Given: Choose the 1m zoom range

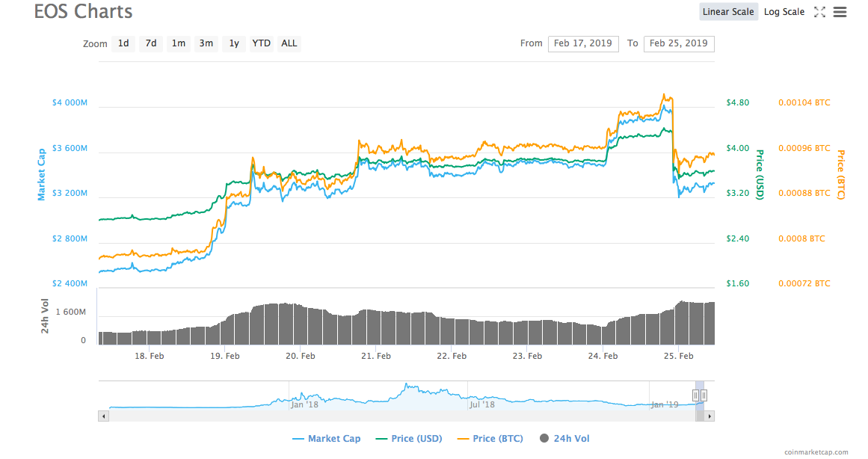Looking at the screenshot, I should click(x=179, y=43).
